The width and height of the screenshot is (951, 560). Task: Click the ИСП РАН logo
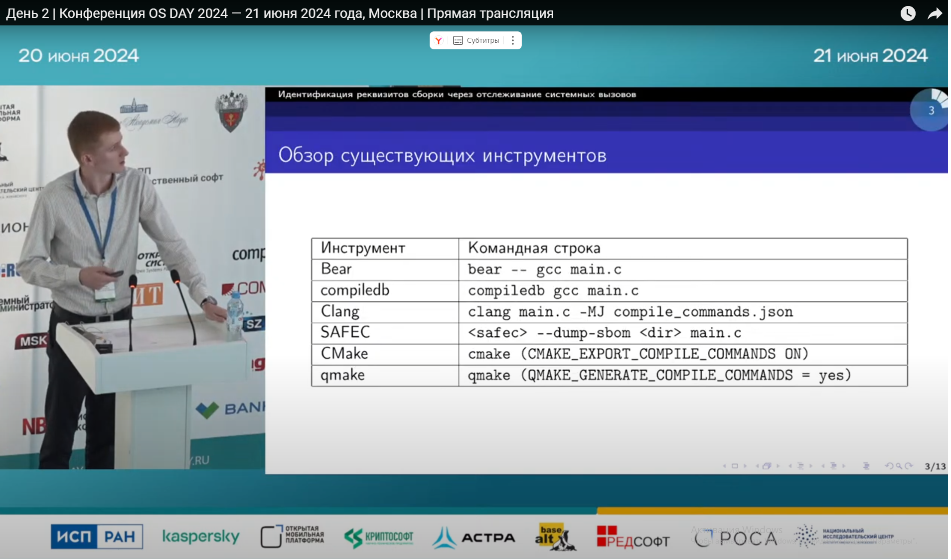click(x=97, y=537)
